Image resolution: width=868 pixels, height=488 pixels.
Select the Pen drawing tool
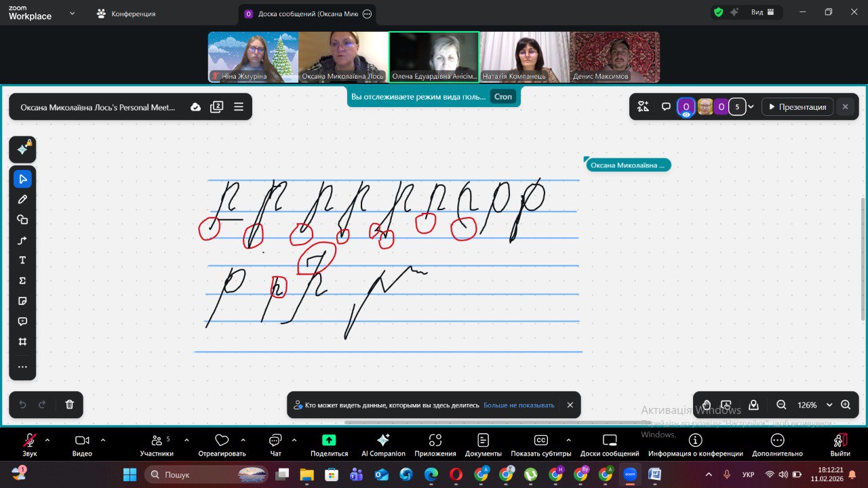tap(22, 199)
